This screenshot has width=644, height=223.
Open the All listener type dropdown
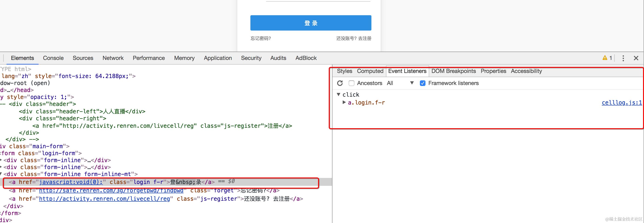pos(400,83)
